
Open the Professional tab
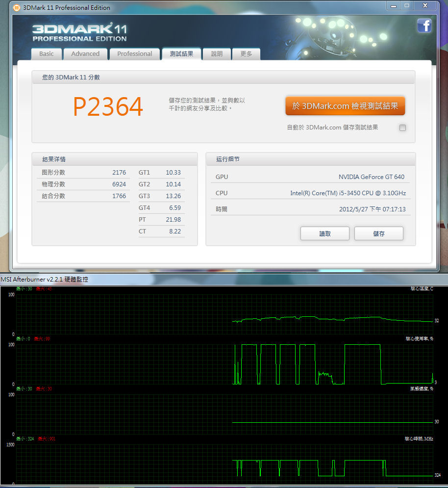tap(135, 54)
